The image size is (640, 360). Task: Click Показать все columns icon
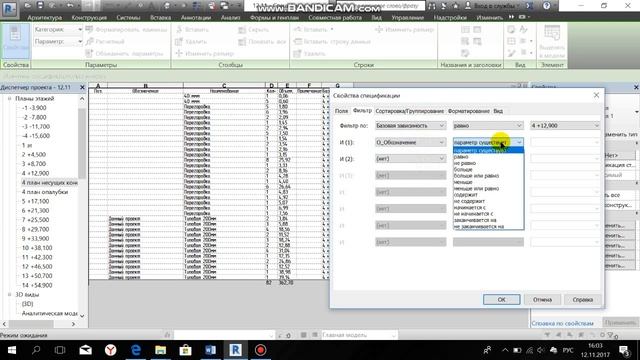(242, 41)
